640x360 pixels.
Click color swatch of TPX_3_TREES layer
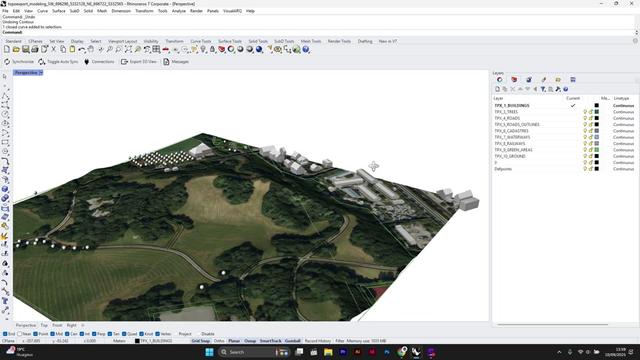click(x=596, y=112)
